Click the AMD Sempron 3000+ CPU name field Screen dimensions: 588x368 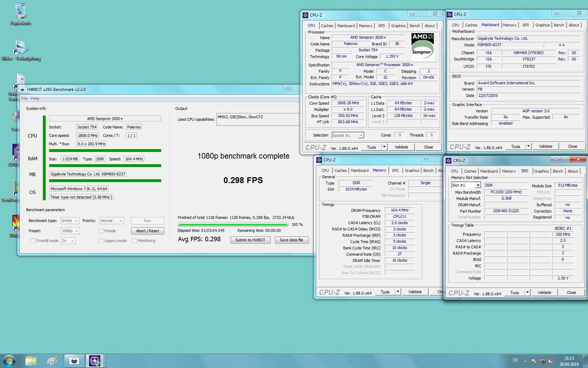[x=105, y=119]
